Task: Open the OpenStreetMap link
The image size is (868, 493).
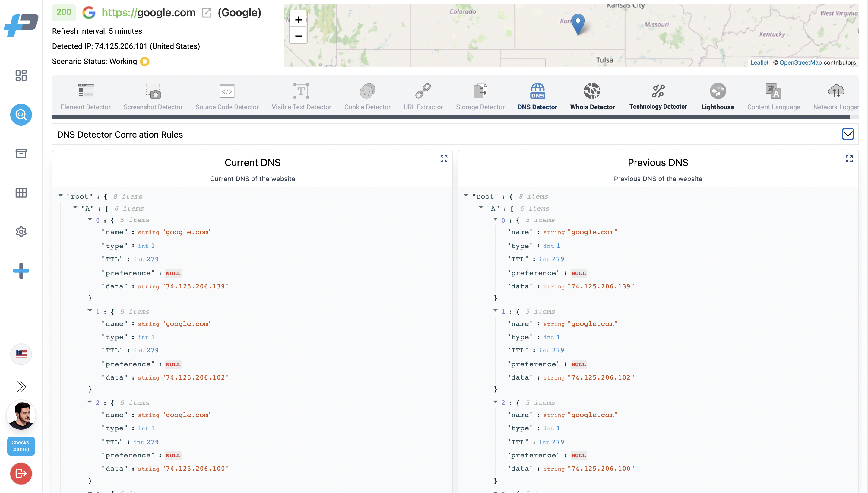Action: pyautogui.click(x=800, y=62)
